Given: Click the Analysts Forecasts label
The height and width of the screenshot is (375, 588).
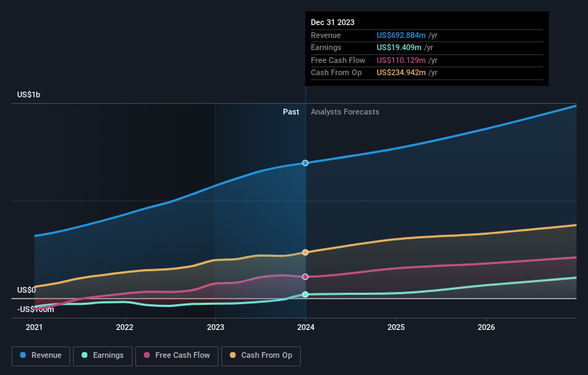Looking at the screenshot, I should coord(345,112).
